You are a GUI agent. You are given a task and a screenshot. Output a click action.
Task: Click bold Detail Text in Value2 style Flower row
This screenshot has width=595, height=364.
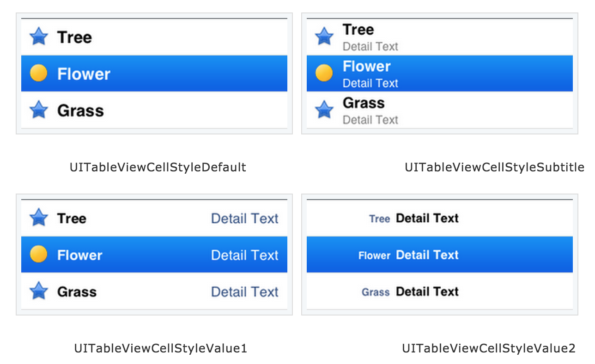427,255
